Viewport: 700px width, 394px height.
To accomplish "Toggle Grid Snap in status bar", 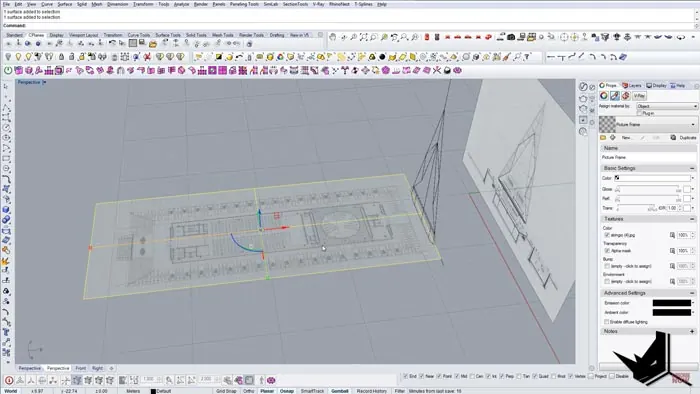I will tap(226, 391).
